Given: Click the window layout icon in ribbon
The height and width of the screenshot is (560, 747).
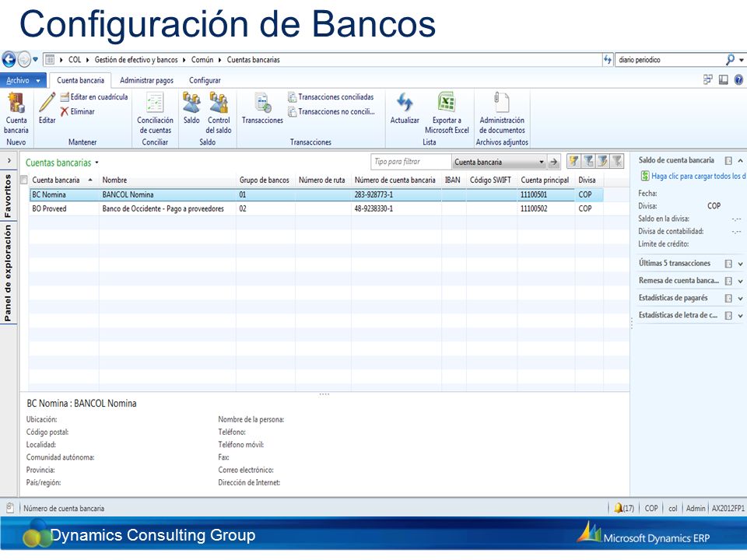Looking at the screenshot, I should pos(708,80).
